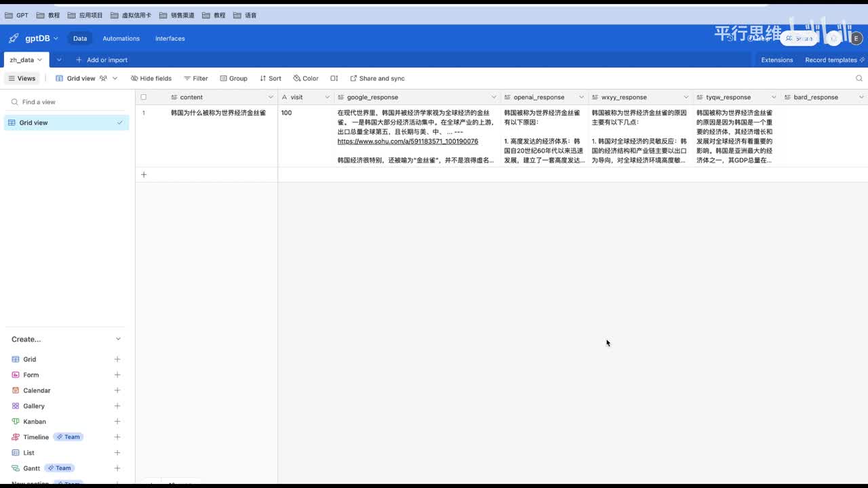Open google_response column dropdown arrow
This screenshot has height=488, width=868.
click(494, 98)
